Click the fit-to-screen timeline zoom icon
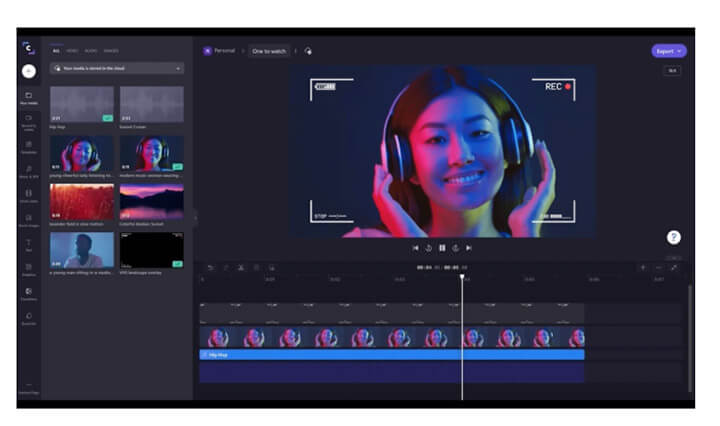Image resolution: width=720 pixels, height=426 pixels. coord(674,267)
